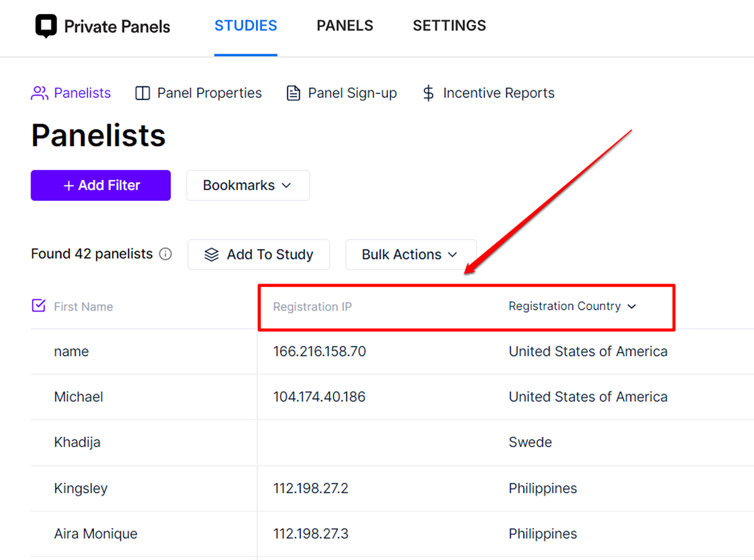The image size is (754, 560).
Task: Open the PANELS tab
Action: 345,26
